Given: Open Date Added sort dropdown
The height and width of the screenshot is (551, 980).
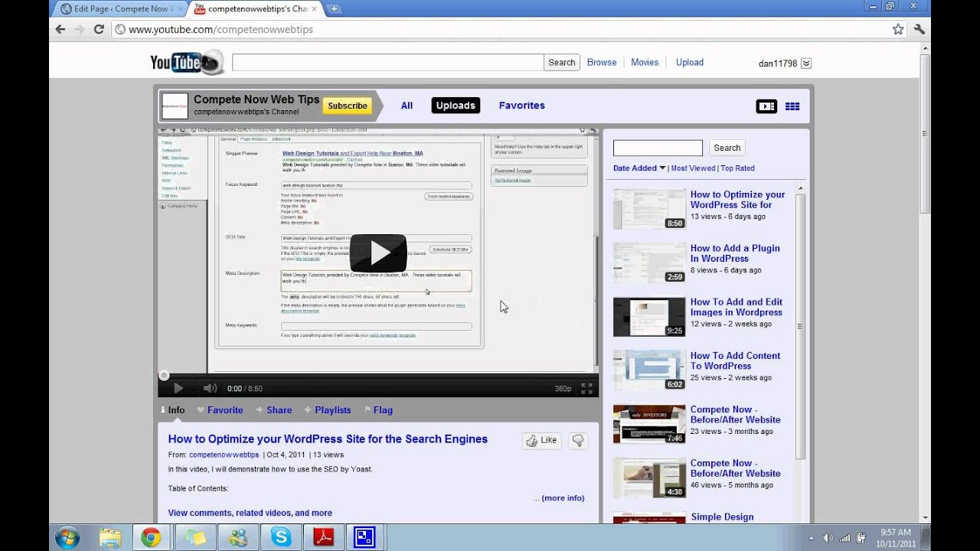Looking at the screenshot, I should coord(639,168).
